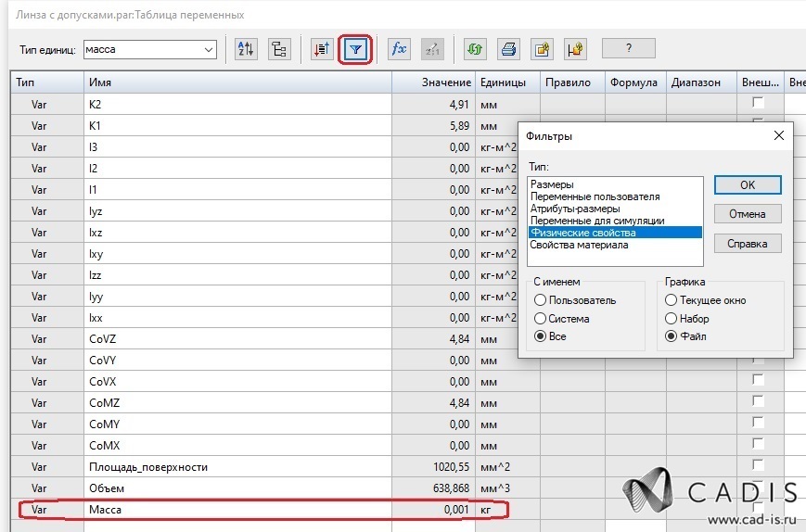Viewport: 806px width, 532px height.
Task: Click the printer icon in toolbar
Action: [509, 49]
